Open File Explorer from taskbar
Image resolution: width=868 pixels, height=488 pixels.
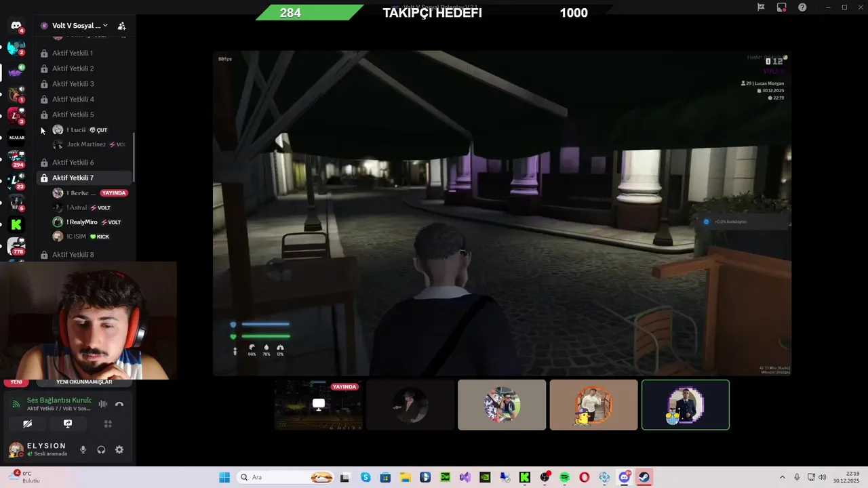click(x=405, y=477)
